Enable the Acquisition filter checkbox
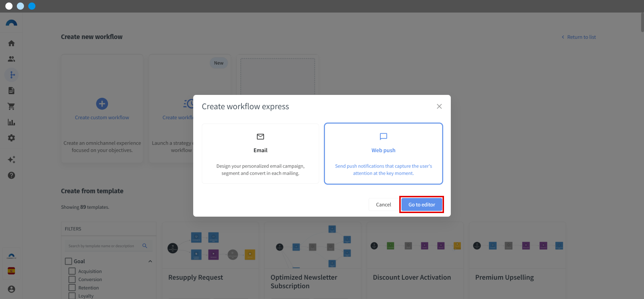The image size is (644, 299). (72, 271)
